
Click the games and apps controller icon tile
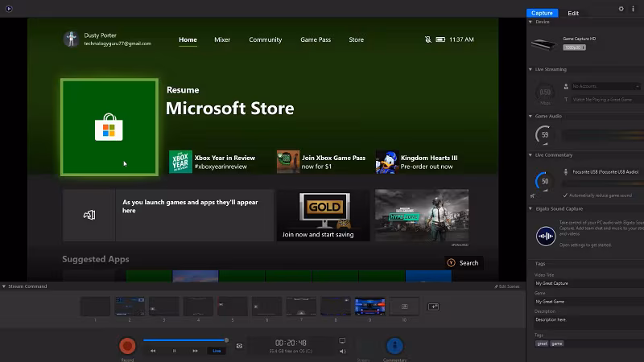point(89,215)
